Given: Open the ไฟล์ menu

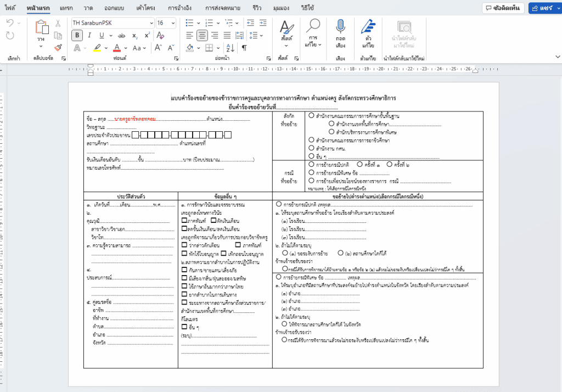Looking at the screenshot, I should (x=10, y=8).
